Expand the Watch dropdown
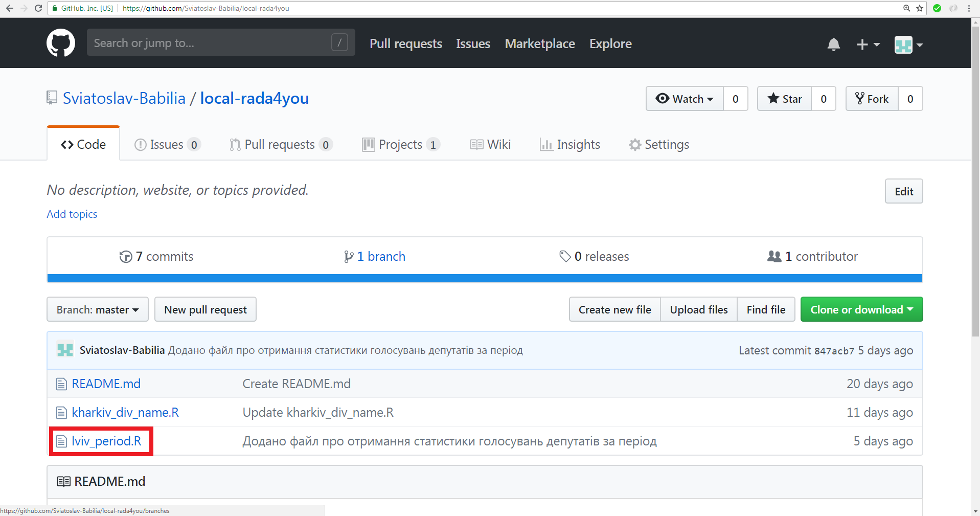This screenshot has height=516, width=980. click(685, 99)
